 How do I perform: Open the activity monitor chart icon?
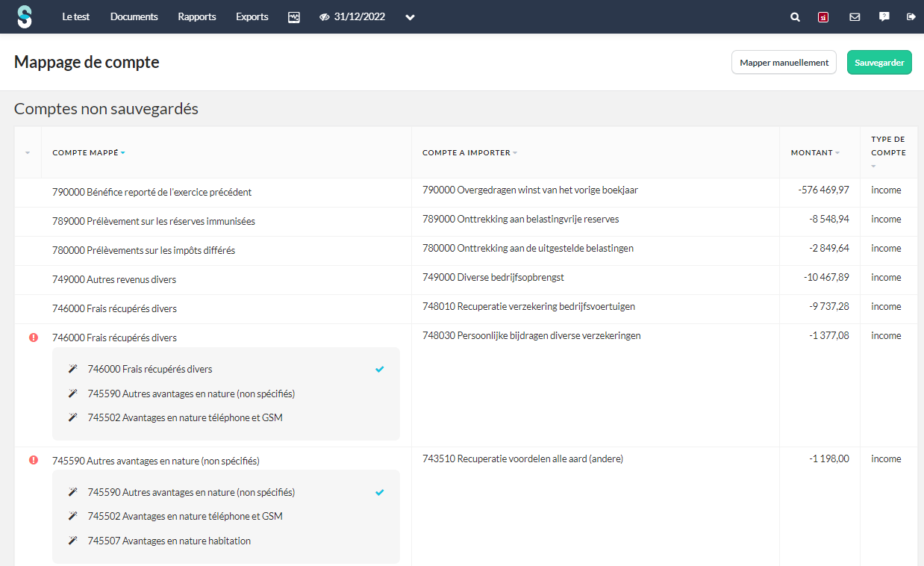click(x=294, y=17)
